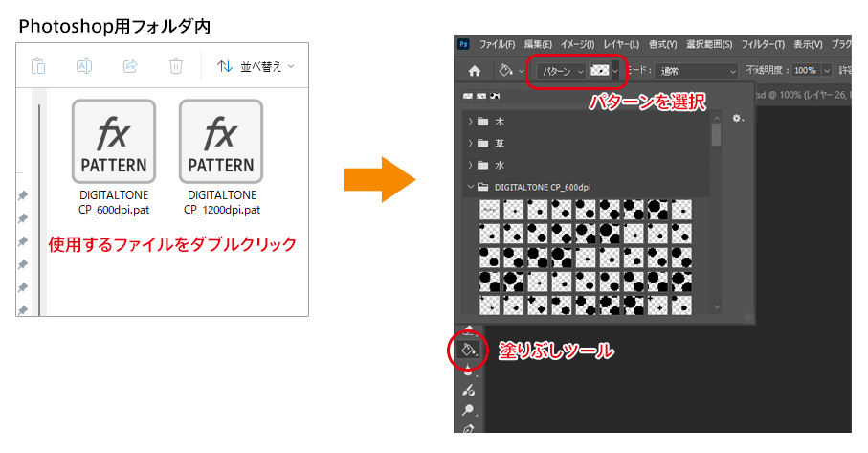Select DIGITALTONE CP_600dpi.pat file
Screen dimensions: 868x453
114,158
